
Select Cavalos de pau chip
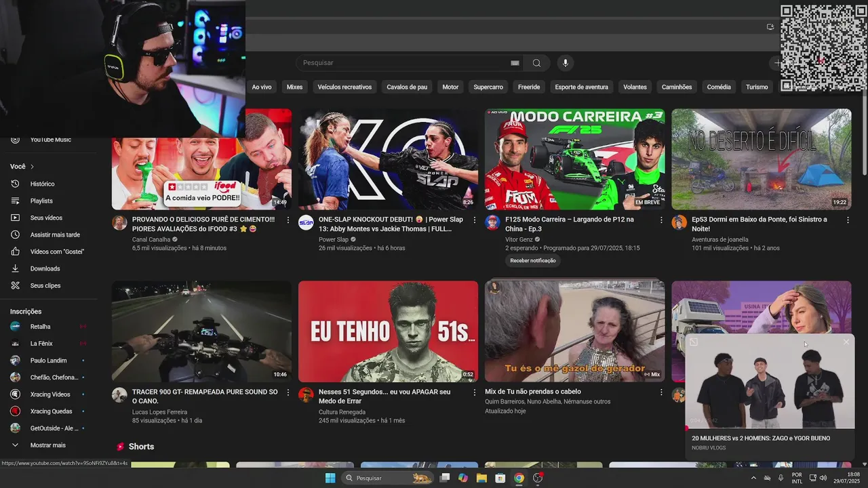click(x=407, y=87)
